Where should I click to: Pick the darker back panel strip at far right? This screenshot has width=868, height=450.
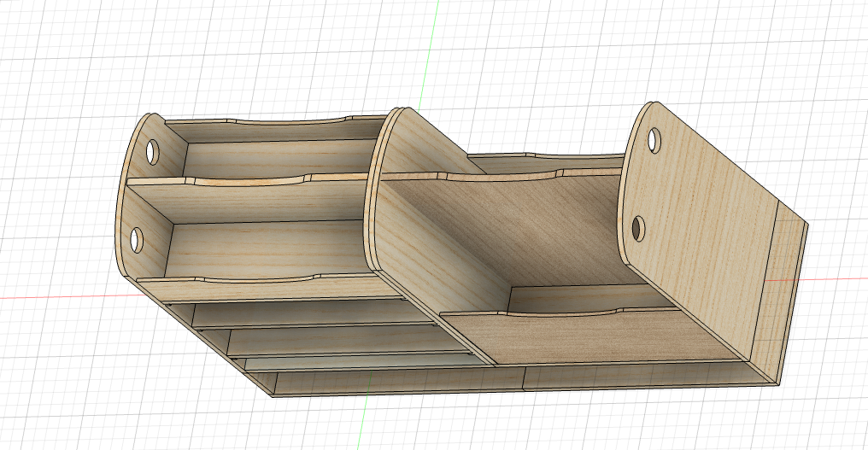(x=784, y=290)
